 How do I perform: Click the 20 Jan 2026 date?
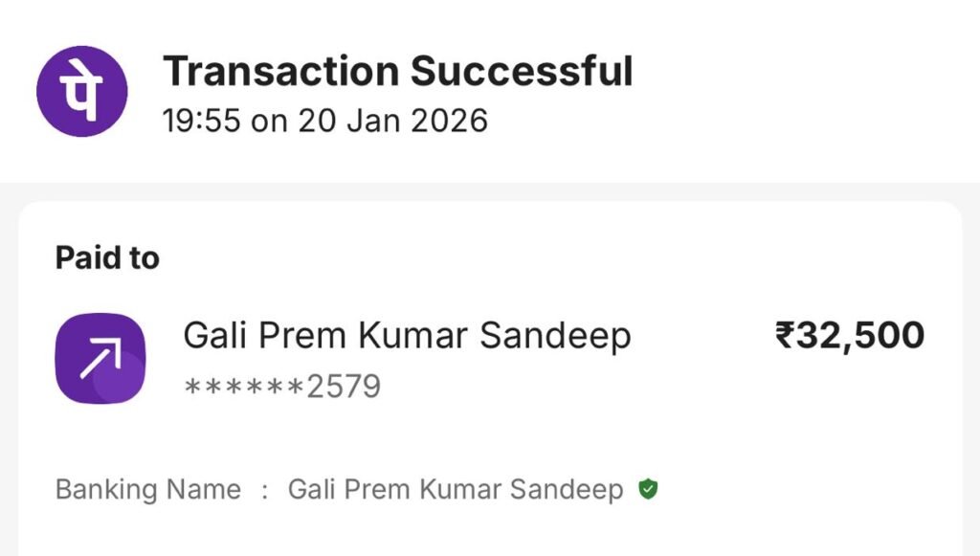click(392, 121)
